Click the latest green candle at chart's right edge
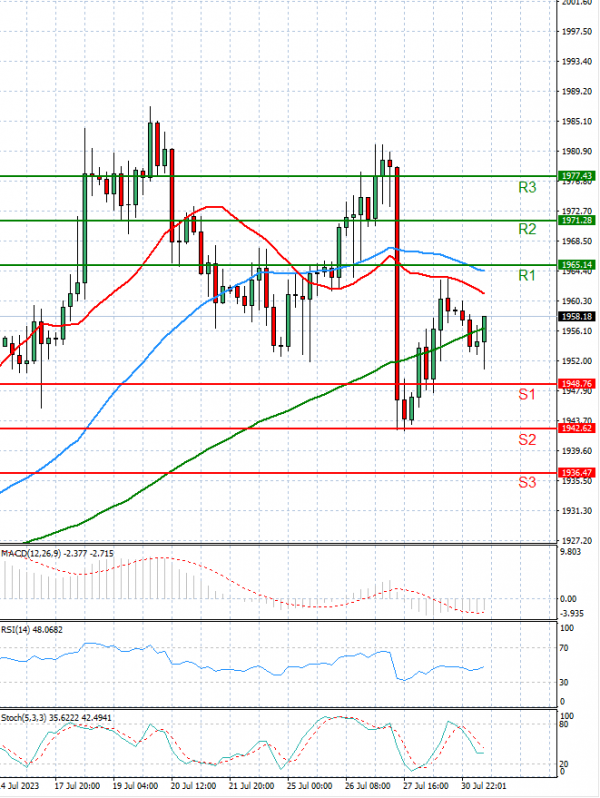The height and width of the screenshot is (798, 600). coord(484,329)
